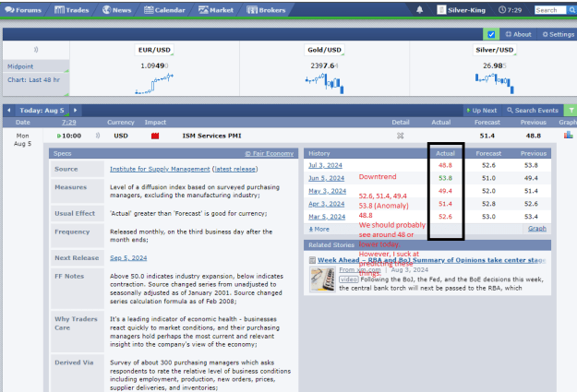Open Settings gear of market panel
This screenshot has height=392, width=577.
tap(559, 34)
